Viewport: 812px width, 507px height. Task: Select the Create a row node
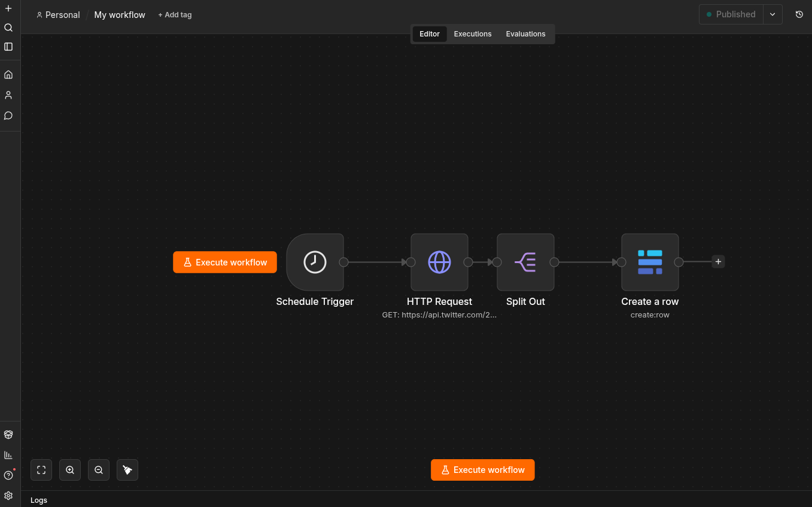[x=650, y=262]
